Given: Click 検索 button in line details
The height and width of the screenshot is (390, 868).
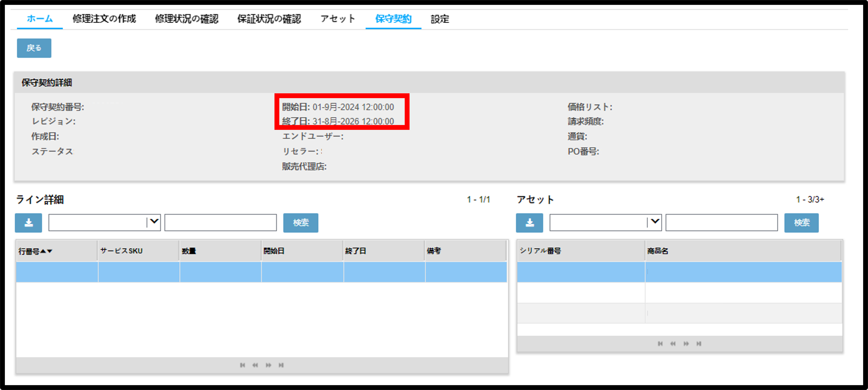Looking at the screenshot, I should click(301, 223).
